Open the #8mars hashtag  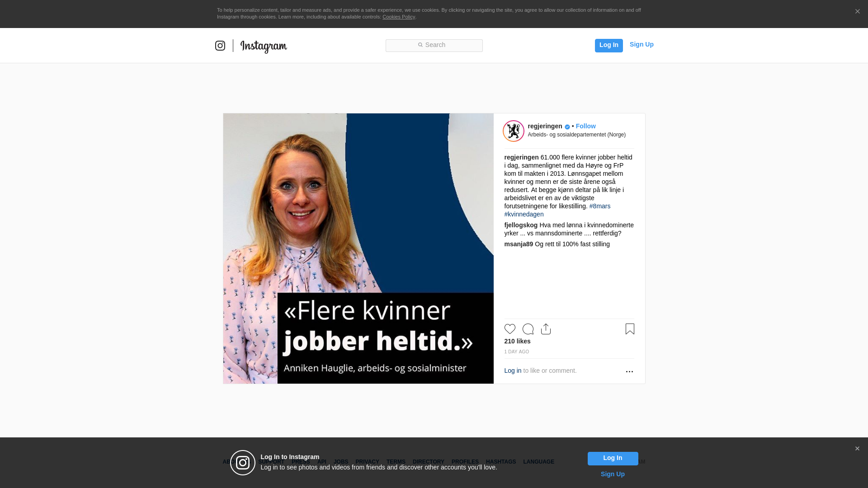(599, 206)
